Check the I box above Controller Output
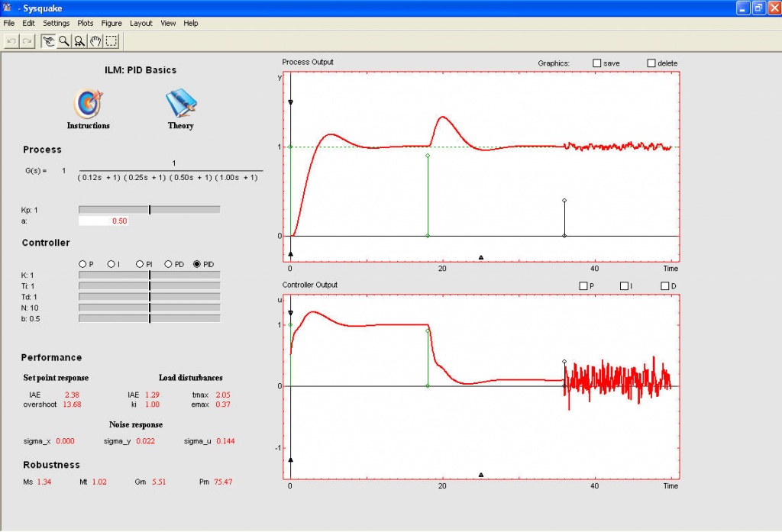 tap(624, 285)
